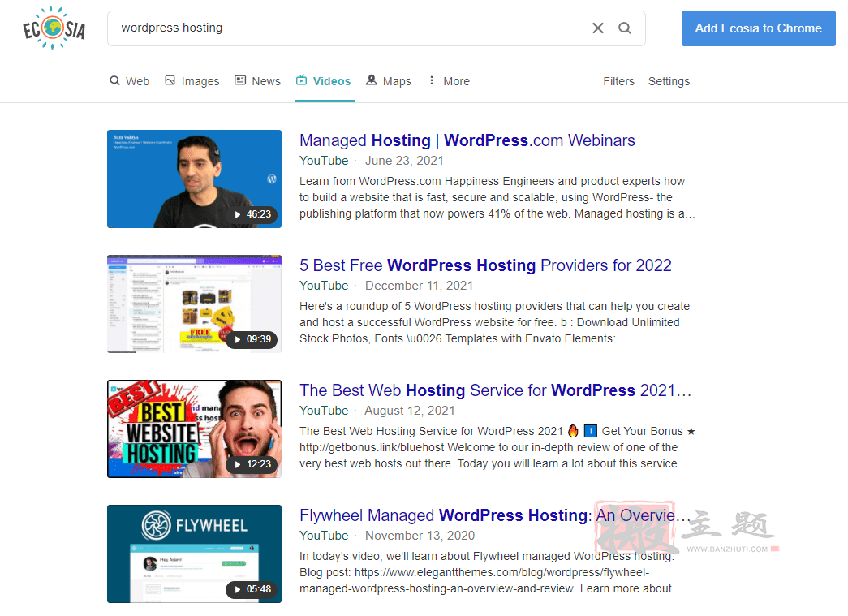Screen dimensions: 848x616
Task: Click the date December 11, 2021
Action: (x=420, y=286)
